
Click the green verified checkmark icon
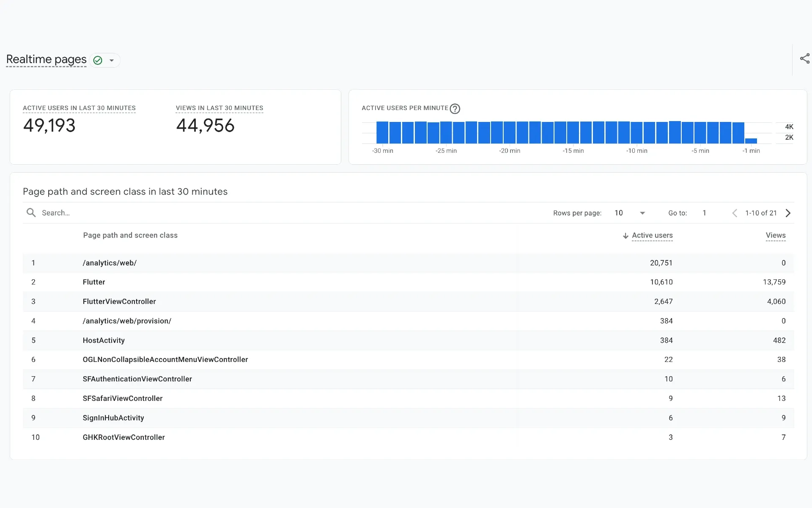click(x=98, y=61)
